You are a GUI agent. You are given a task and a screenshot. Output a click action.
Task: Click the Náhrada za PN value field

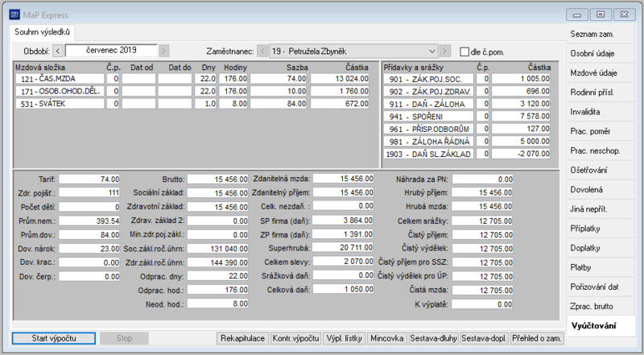pyautogui.click(x=482, y=180)
